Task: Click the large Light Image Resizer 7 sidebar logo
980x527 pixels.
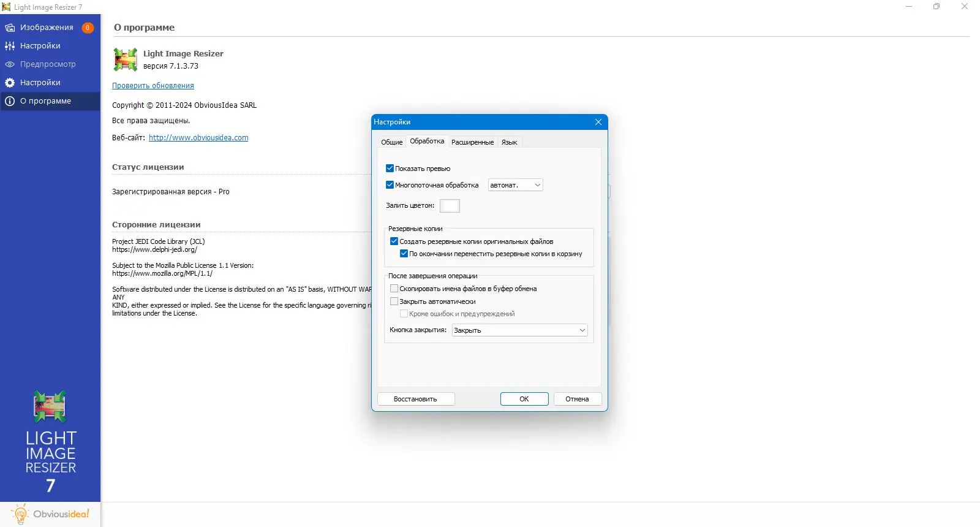Action: pyautogui.click(x=50, y=442)
